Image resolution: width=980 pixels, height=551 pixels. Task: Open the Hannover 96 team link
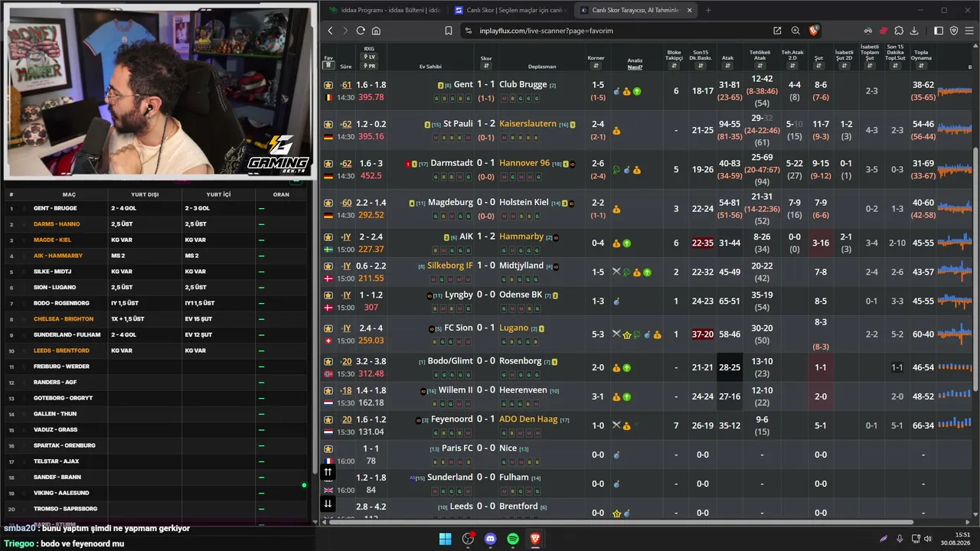pos(524,163)
